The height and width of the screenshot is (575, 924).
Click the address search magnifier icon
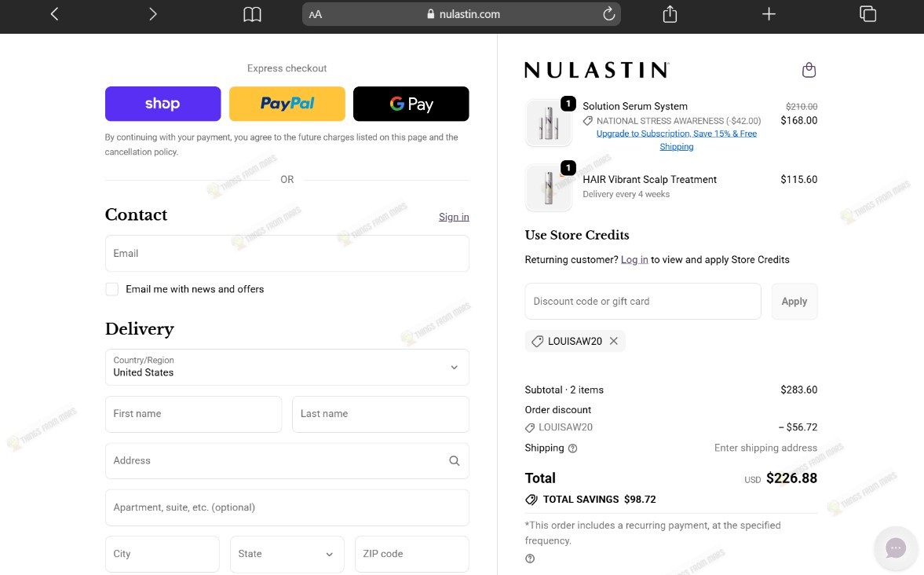[x=455, y=460]
